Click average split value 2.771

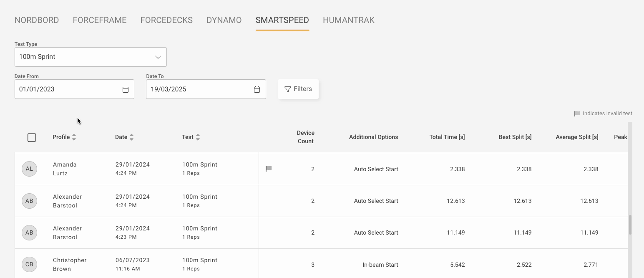pos(591,265)
